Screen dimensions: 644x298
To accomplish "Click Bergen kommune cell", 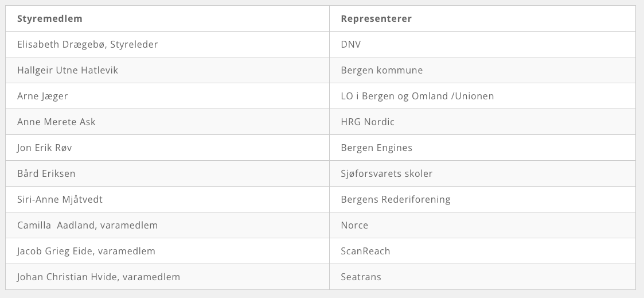I will pyautogui.click(x=482, y=70).
